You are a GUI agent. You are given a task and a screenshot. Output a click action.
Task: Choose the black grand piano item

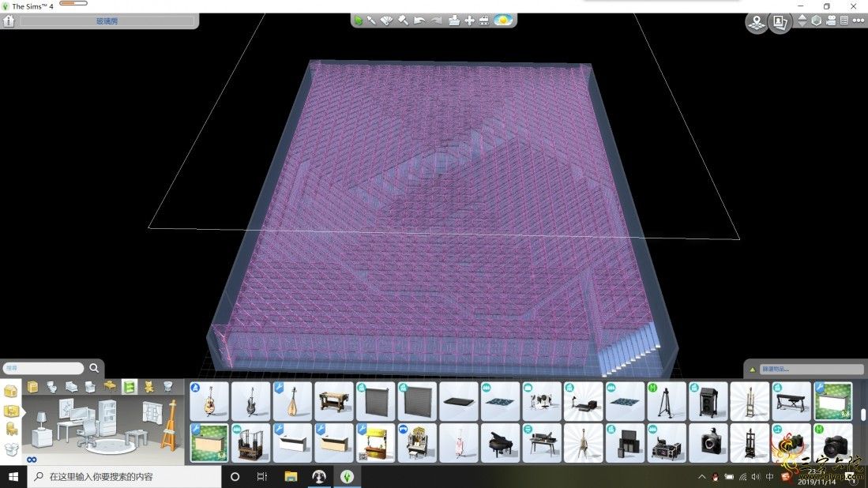click(x=500, y=443)
